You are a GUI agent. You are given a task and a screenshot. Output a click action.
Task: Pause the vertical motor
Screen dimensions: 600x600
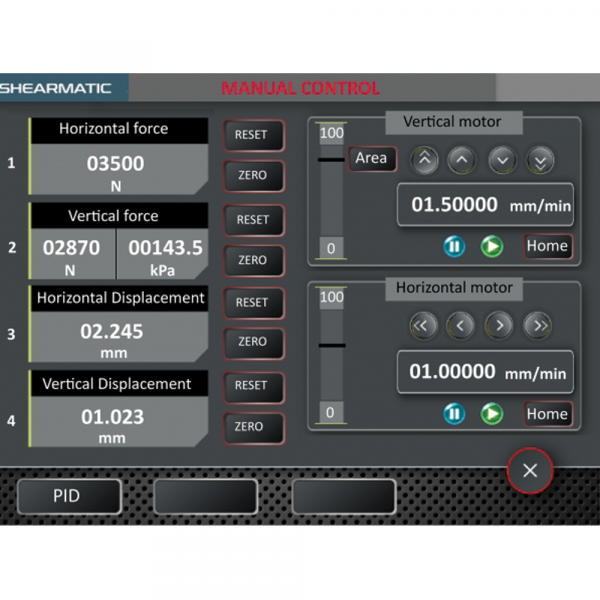(455, 246)
